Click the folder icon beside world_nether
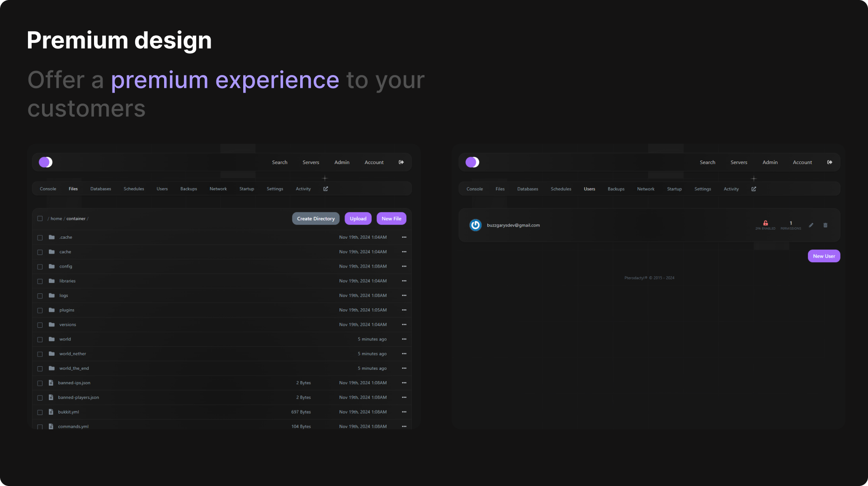Image resolution: width=868 pixels, height=486 pixels. click(52, 354)
